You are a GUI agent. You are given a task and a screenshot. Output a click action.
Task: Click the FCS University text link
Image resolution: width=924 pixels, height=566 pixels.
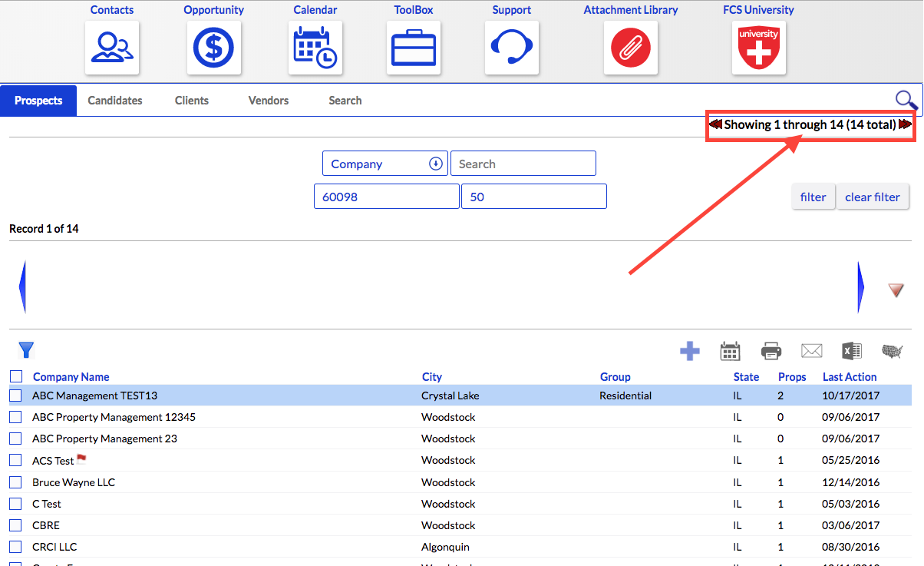point(758,10)
